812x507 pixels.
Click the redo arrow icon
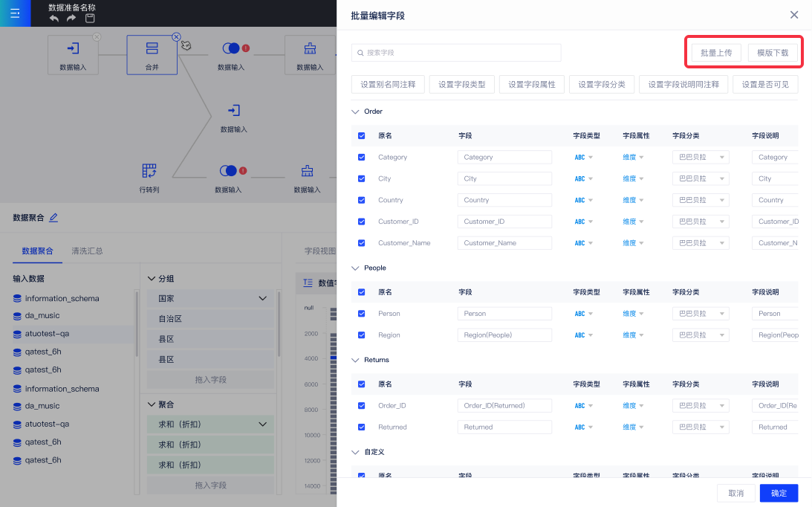point(71,18)
